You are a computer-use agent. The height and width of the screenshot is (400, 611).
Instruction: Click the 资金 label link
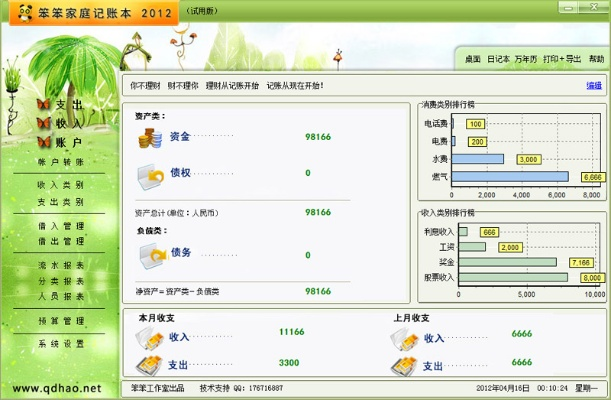click(x=180, y=136)
